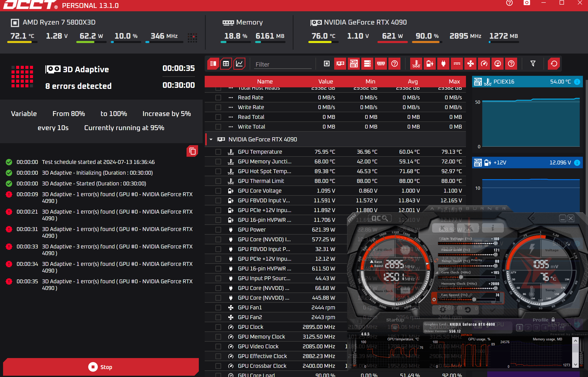Select Afterburner profile slot 2
This screenshot has width=588, height=377.
point(528,328)
